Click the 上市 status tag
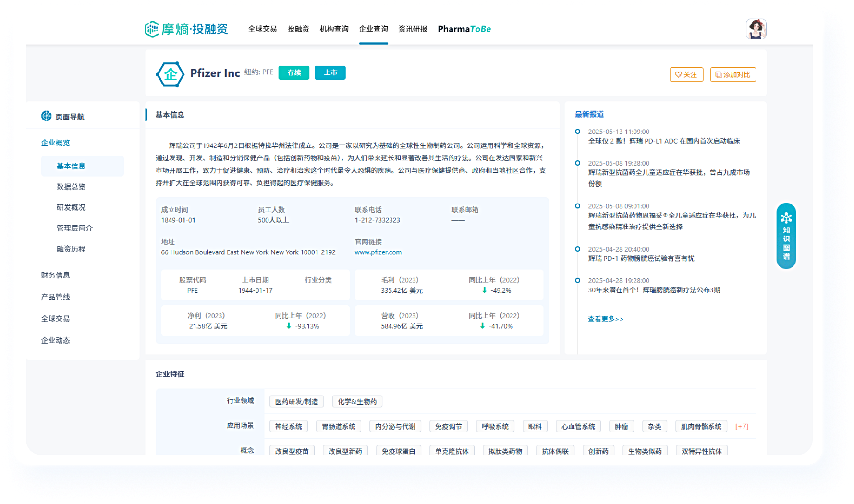 click(330, 72)
